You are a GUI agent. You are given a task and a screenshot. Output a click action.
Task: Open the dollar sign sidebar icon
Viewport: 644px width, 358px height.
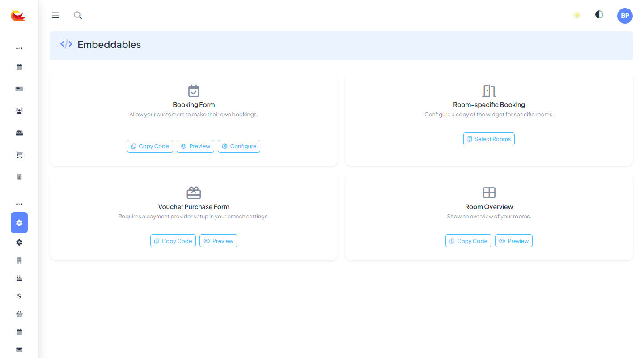(x=19, y=296)
